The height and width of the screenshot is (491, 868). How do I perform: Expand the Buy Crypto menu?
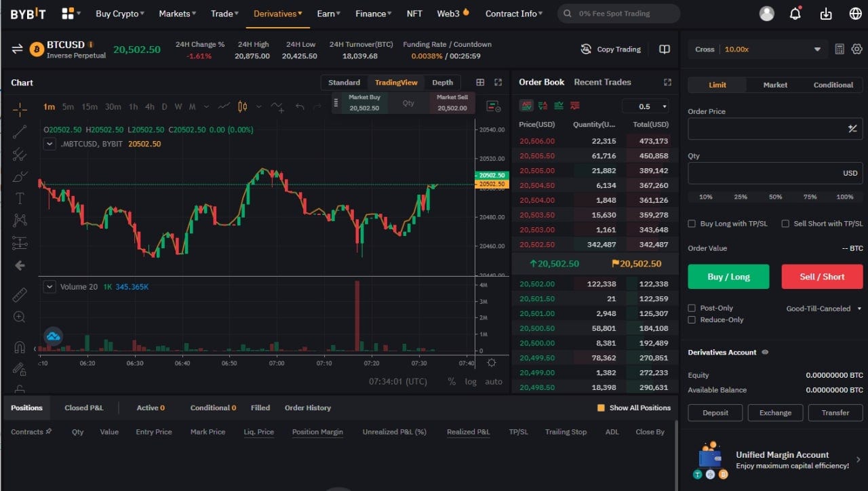pos(121,14)
